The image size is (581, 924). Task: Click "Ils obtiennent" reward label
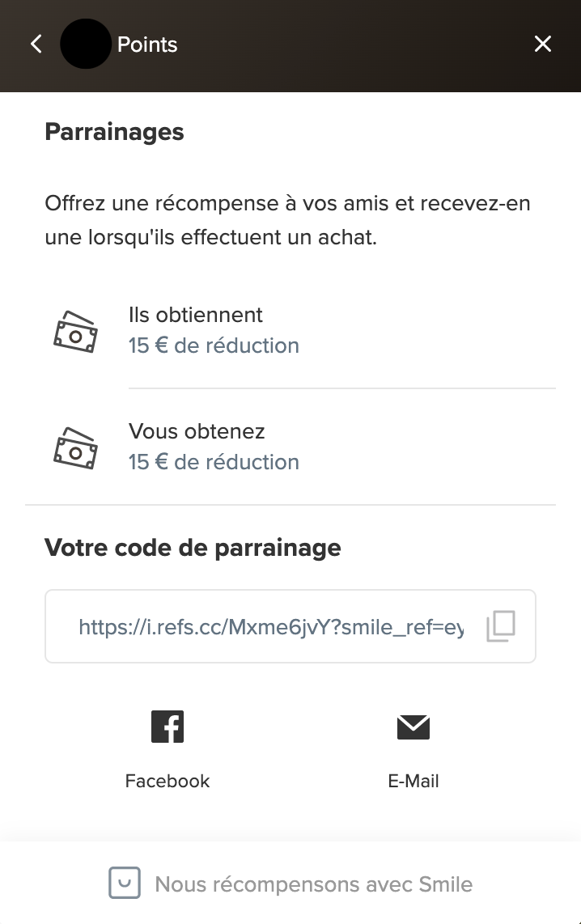click(x=196, y=315)
